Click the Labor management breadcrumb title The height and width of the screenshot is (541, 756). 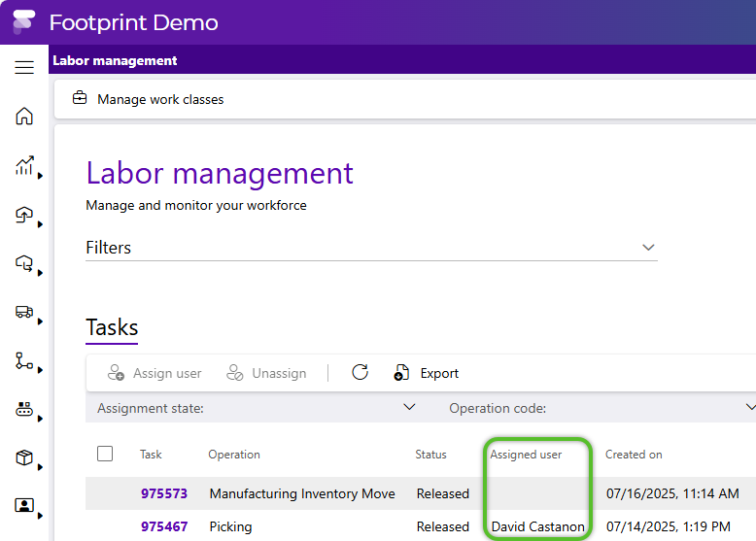pyautogui.click(x=115, y=60)
